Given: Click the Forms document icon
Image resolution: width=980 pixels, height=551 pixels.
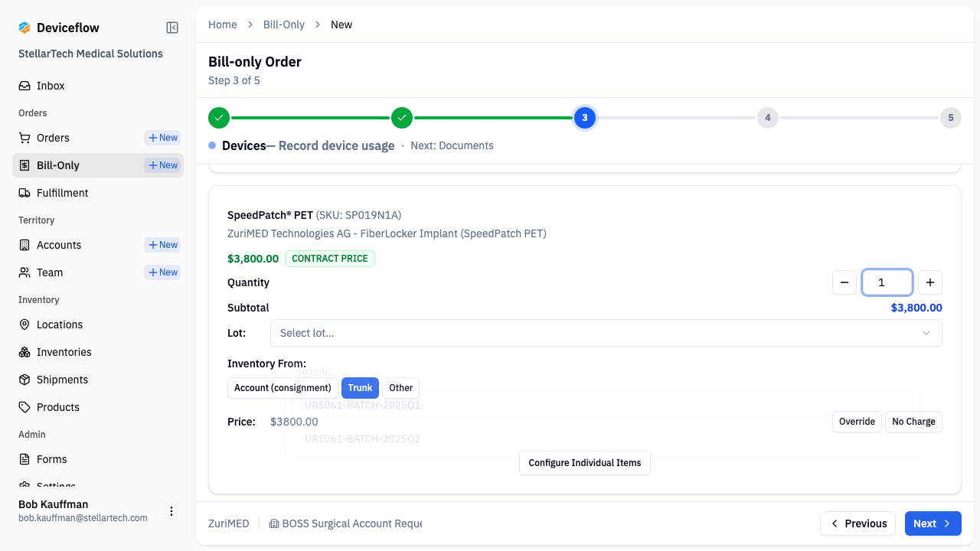Looking at the screenshot, I should [24, 459].
